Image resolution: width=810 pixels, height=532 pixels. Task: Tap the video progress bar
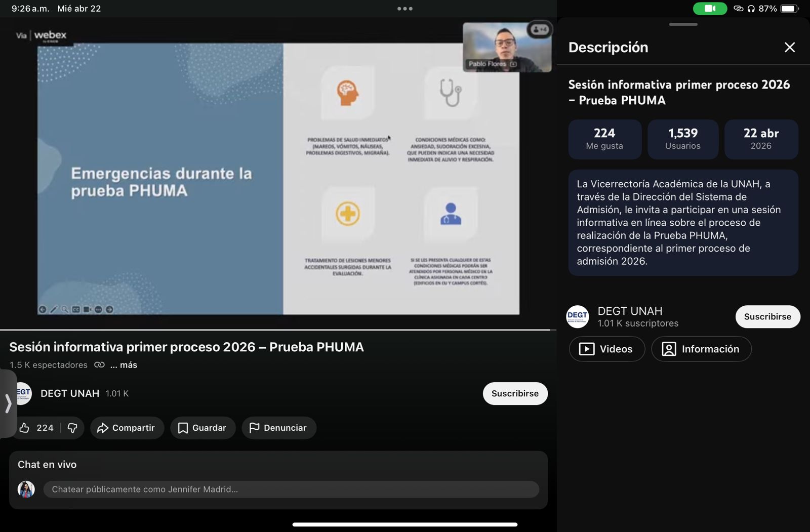[x=274, y=330]
